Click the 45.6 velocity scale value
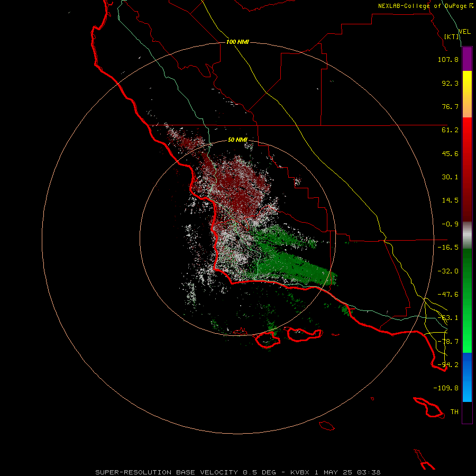Screen dimensions: 476x476 (x=450, y=153)
